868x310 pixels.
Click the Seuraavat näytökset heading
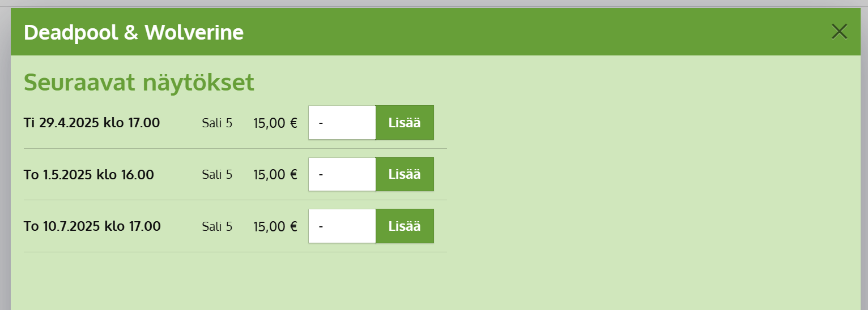[139, 83]
